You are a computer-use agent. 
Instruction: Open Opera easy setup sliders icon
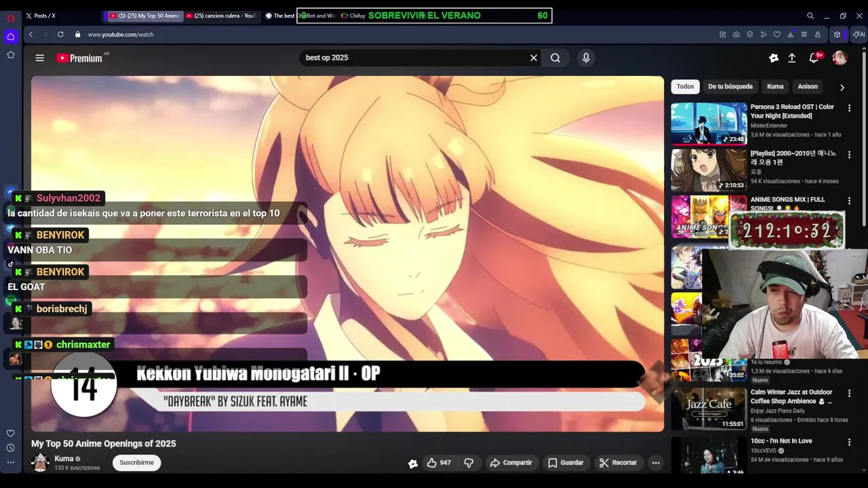pos(804,35)
